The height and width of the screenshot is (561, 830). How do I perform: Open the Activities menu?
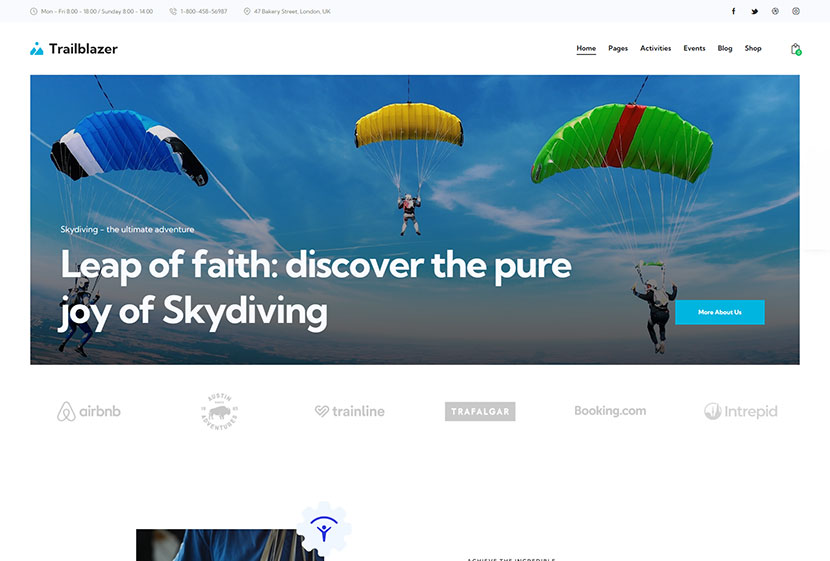(x=655, y=48)
